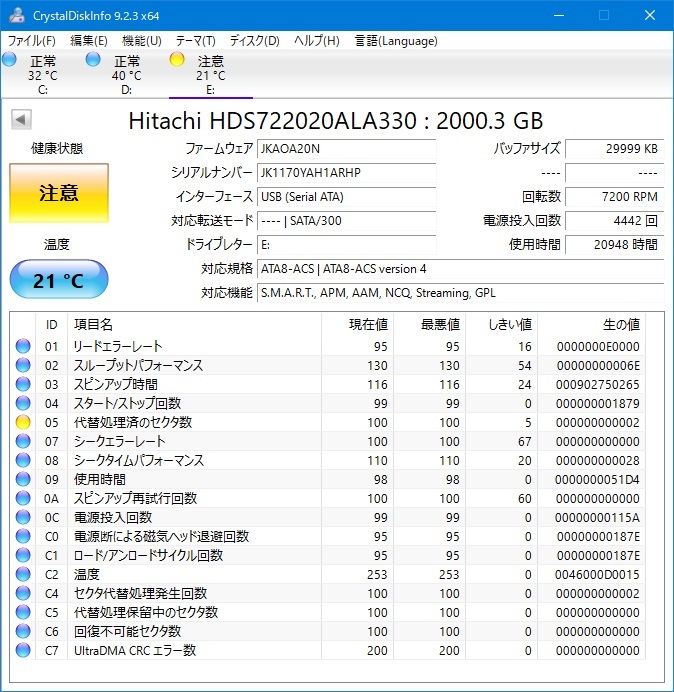Screen dimensions: 674x692
Task: Click status orb on C7 UltraDMA CRC row
Action: 23,650
